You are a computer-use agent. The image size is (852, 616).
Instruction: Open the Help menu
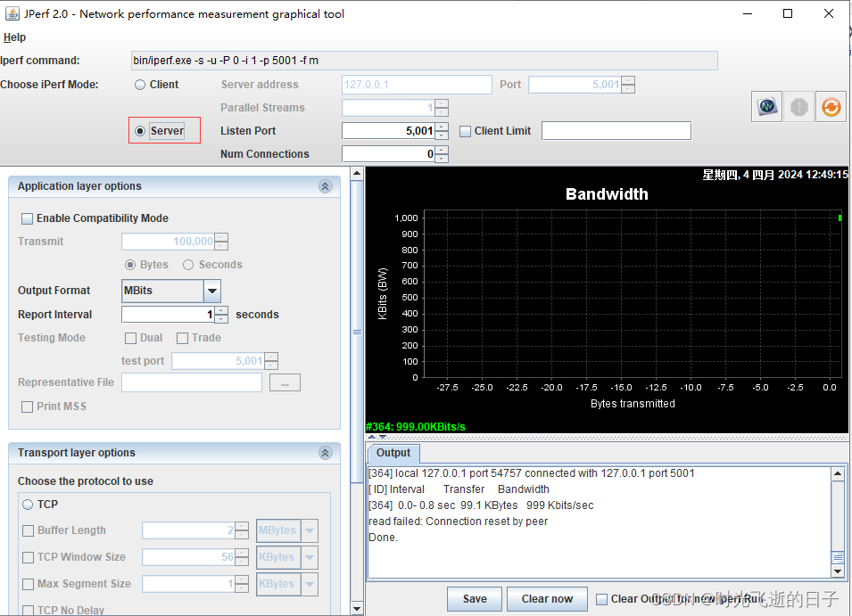click(x=14, y=37)
